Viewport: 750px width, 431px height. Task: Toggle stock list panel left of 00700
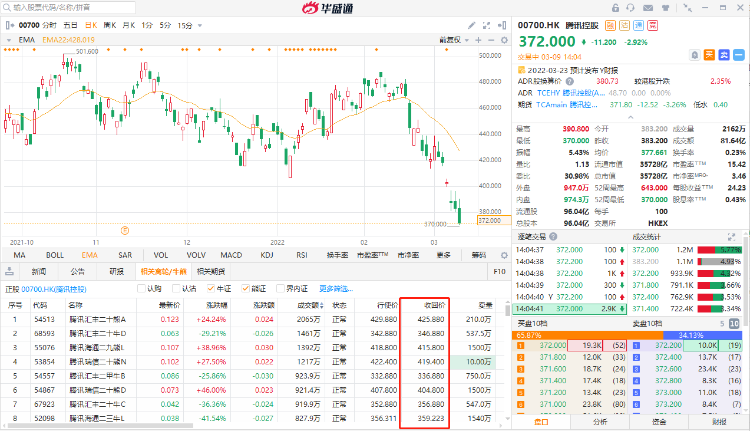10,25
